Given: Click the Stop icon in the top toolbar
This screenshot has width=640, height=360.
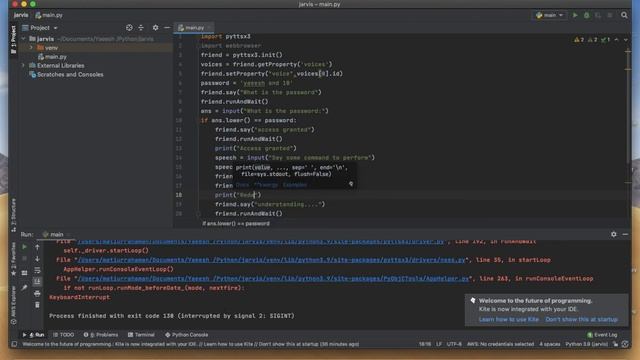Looking at the screenshot, I should click(x=610, y=15).
